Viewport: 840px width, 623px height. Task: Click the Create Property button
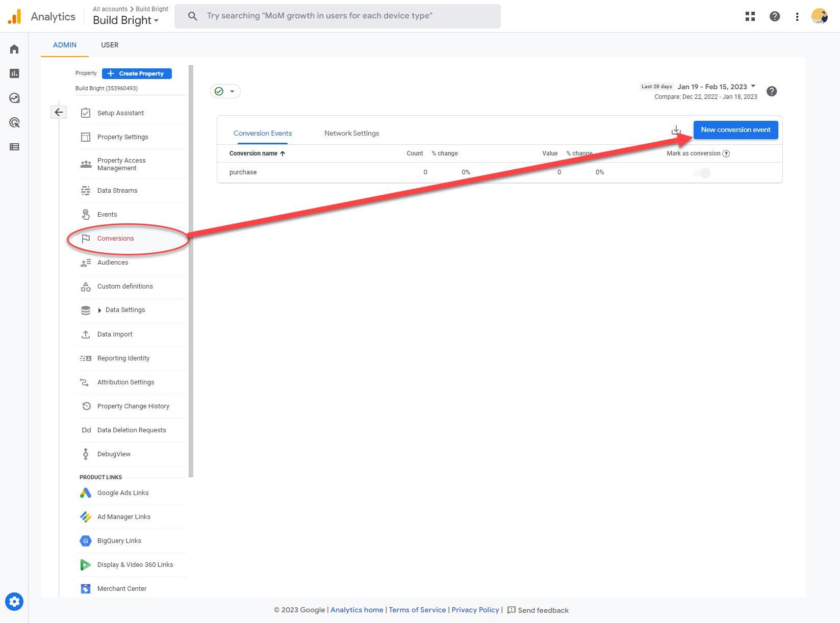(x=137, y=73)
